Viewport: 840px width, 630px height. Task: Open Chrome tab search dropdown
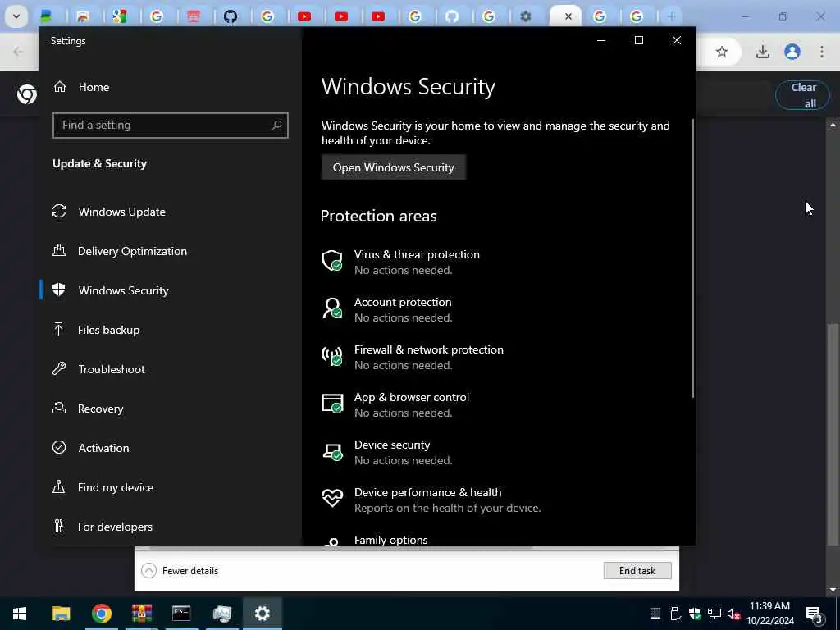click(x=16, y=16)
